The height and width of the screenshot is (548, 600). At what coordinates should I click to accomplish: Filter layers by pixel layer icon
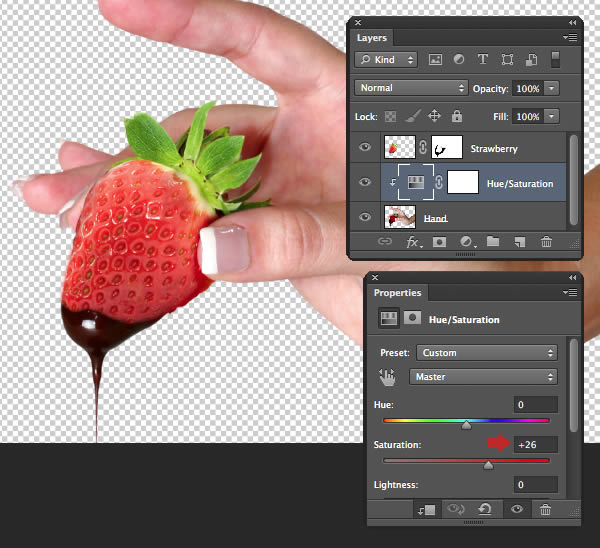(x=435, y=59)
